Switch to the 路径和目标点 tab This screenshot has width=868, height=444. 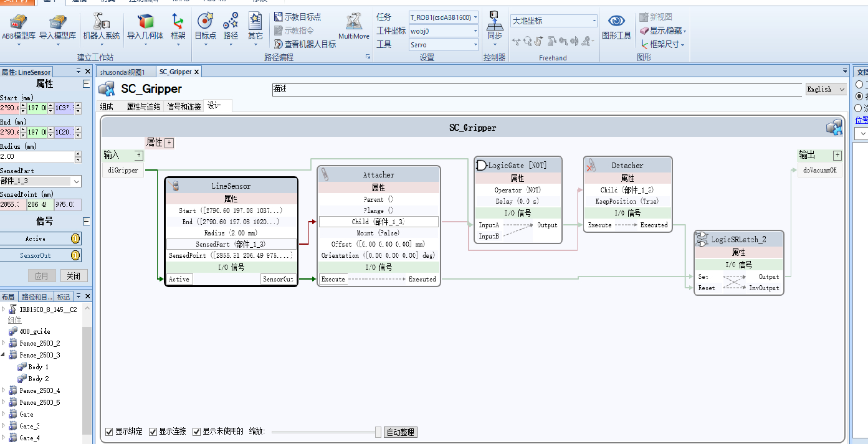(36, 296)
